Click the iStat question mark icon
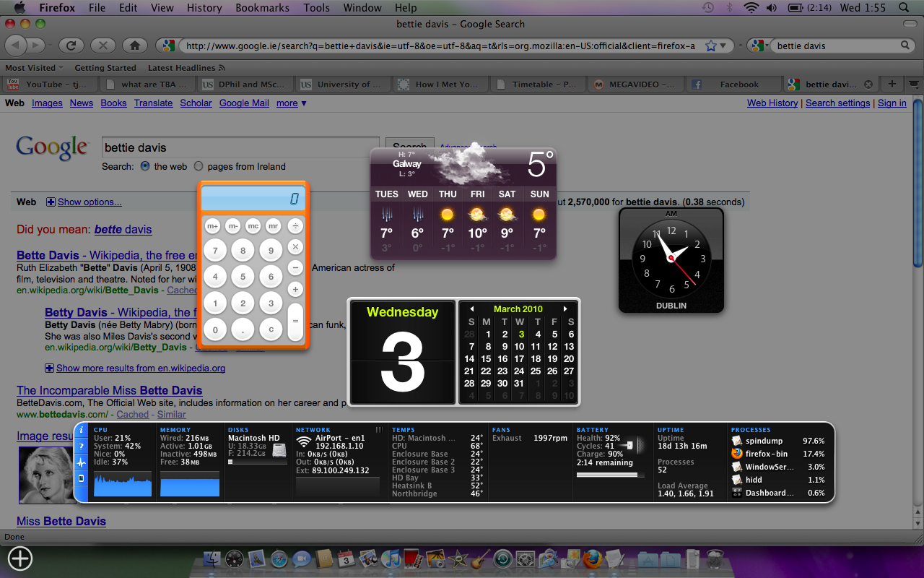 81,447
